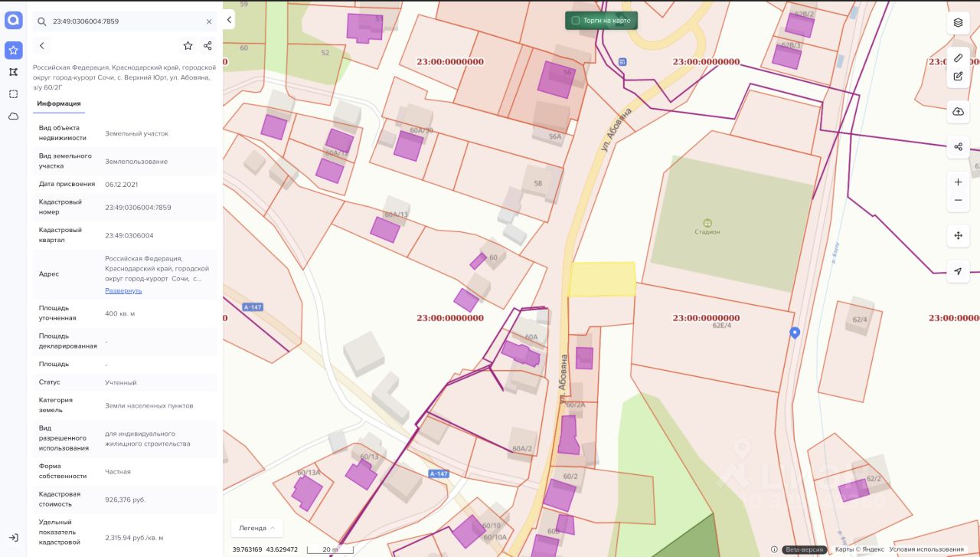Click the A-147 road shield near bottom center

point(438,473)
